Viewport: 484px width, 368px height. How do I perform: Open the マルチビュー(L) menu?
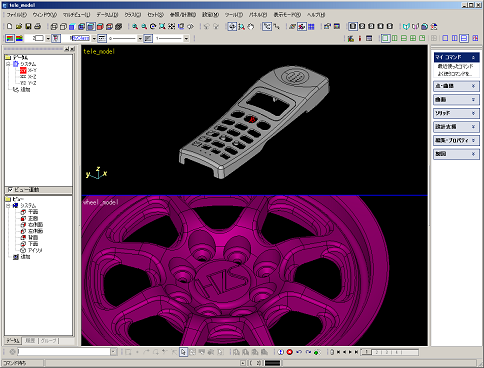pyautogui.click(x=77, y=15)
